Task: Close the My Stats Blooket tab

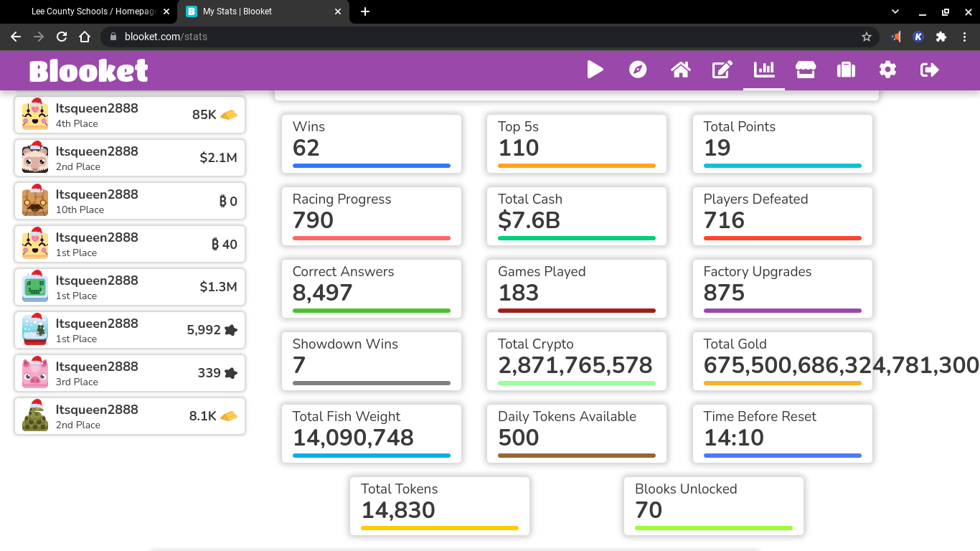Action: point(338,11)
